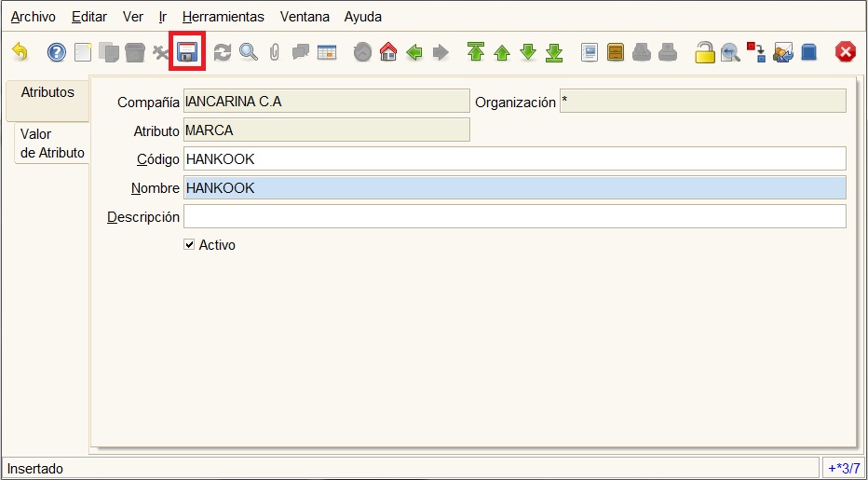Viewport: 868px width, 480px height.
Task: Uncheck the Activo checkbox
Action: click(x=189, y=244)
